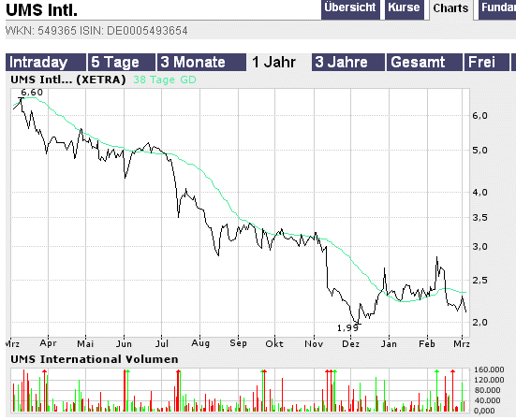
Task: Click the WKN: 549365 ISIN line
Action: pos(96,31)
